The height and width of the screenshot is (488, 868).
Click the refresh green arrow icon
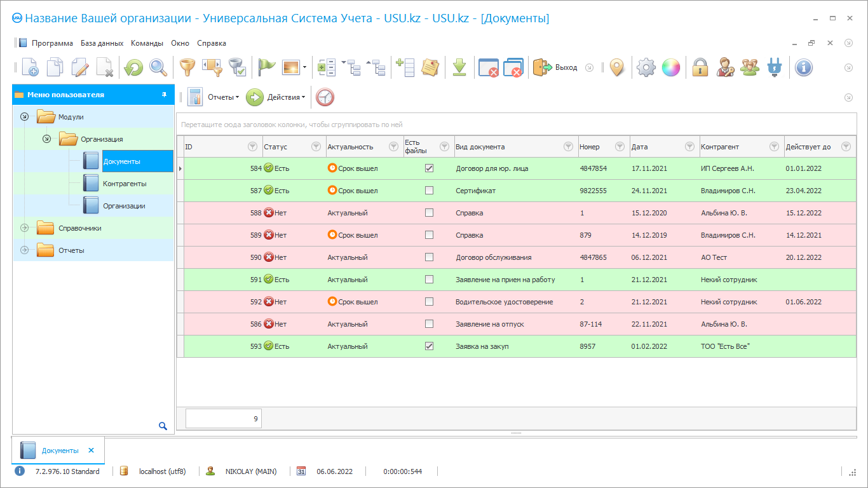tap(133, 67)
